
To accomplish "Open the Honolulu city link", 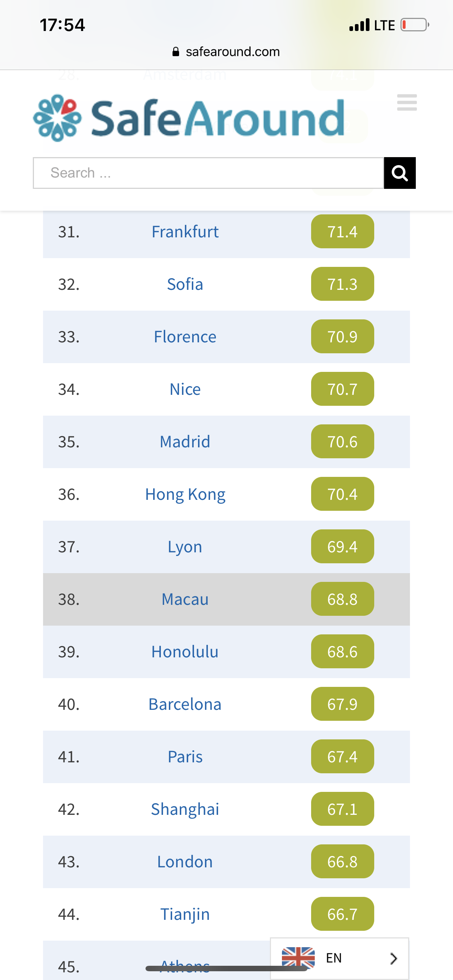I will coord(185,652).
